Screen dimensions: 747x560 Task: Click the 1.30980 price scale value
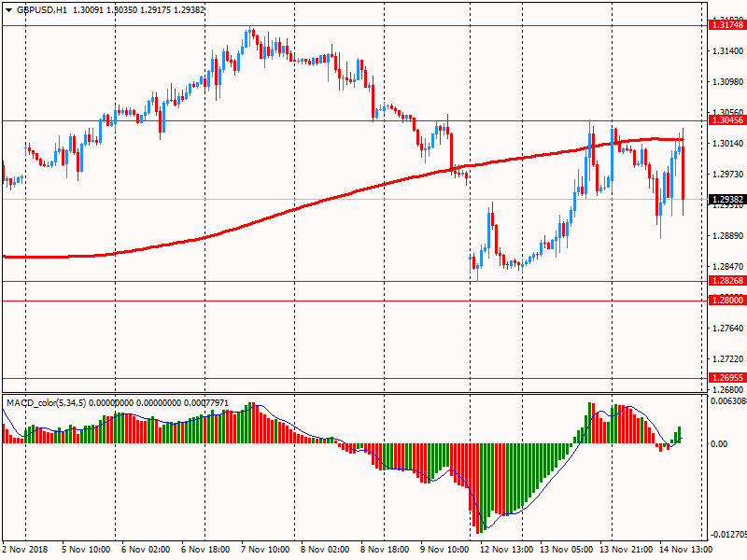point(727,82)
